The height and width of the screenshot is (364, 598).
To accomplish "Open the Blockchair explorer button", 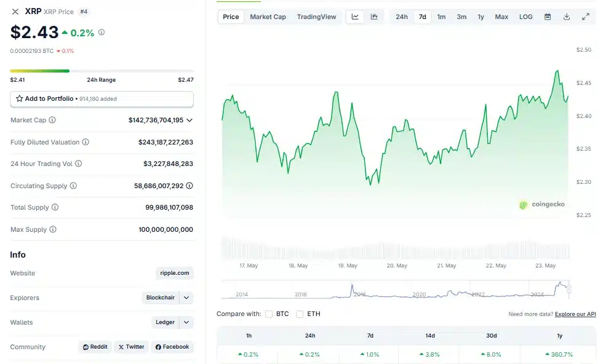I will coord(161,298).
